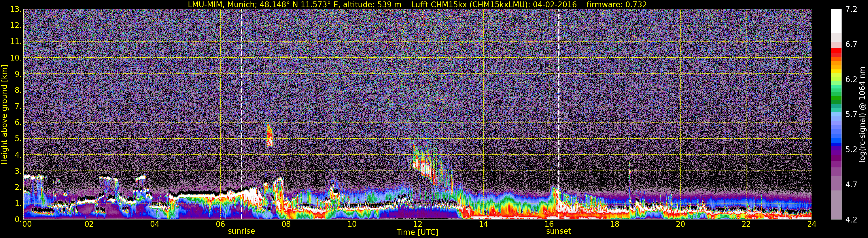Screen dimensions: 868x238
Task: Click the colorbar value '6.2'
Action: click(x=851, y=79)
